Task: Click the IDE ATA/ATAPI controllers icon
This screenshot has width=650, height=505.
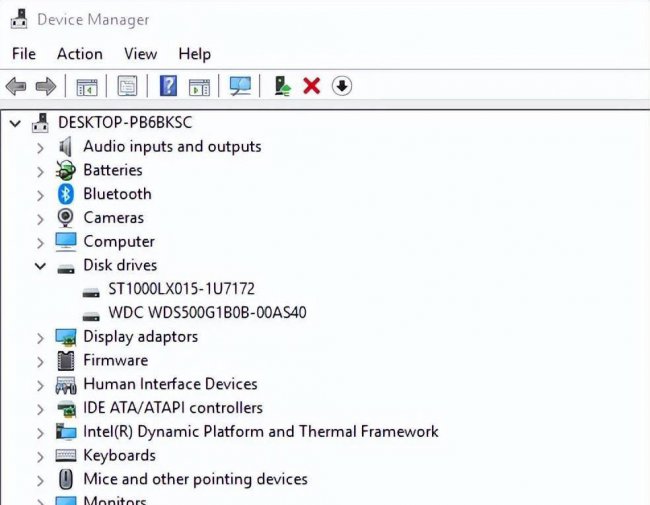Action: [66, 409]
